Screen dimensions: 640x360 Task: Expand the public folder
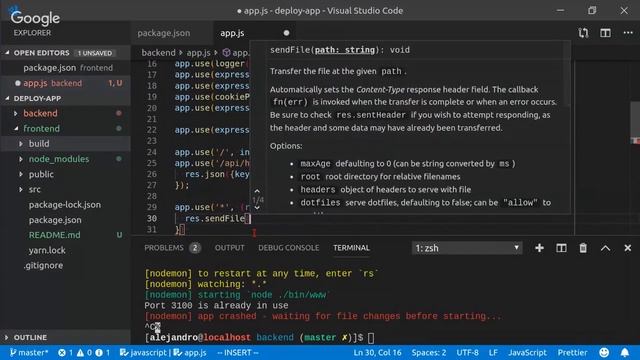(21, 174)
